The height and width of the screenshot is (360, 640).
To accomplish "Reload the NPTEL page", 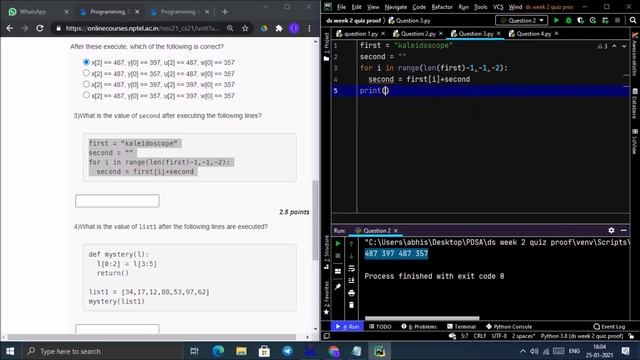I will pyautogui.click(x=40, y=28).
